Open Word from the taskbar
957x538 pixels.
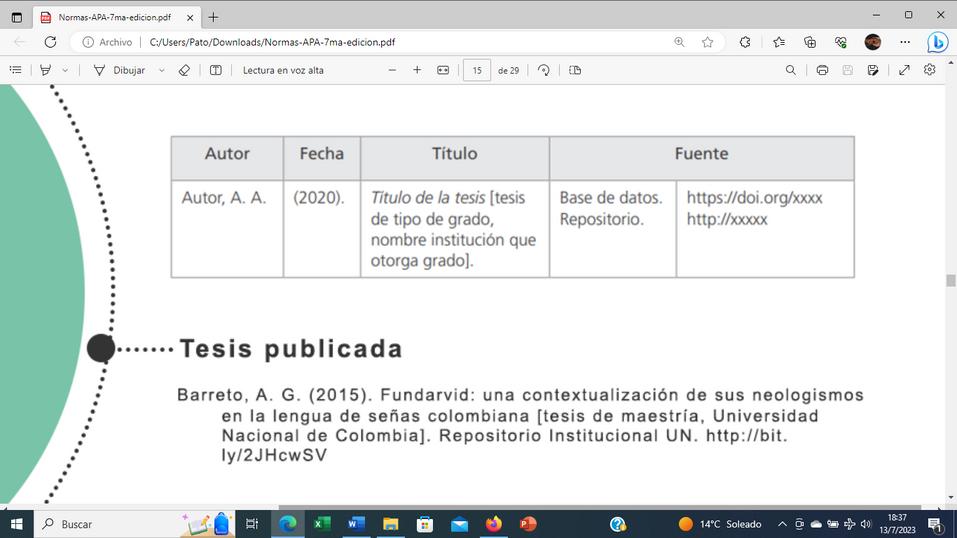(356, 524)
